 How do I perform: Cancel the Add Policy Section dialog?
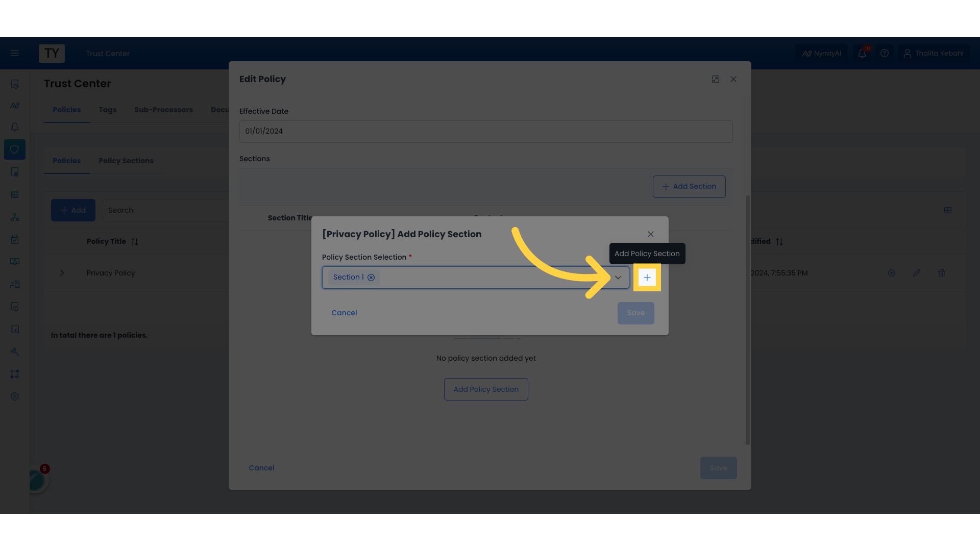pyautogui.click(x=344, y=313)
